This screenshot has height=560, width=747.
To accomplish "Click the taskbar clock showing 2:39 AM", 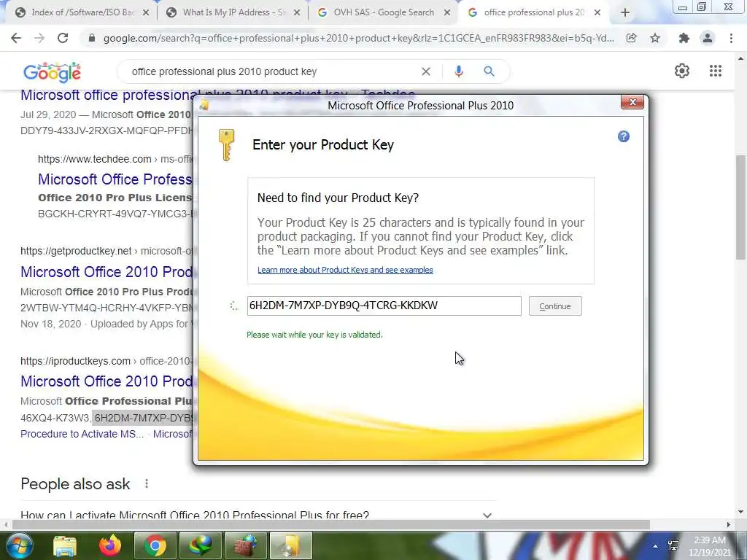I will pos(709,545).
